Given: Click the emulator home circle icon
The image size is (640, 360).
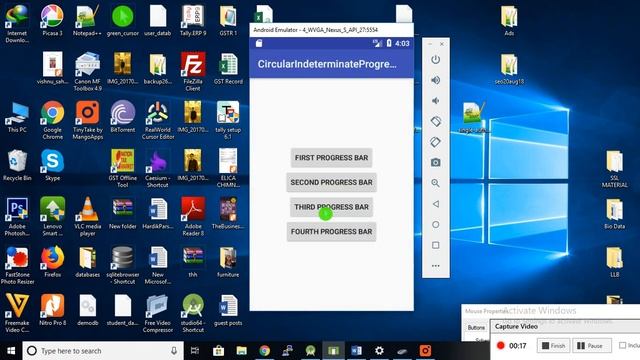Looking at the screenshot, I should (x=436, y=224).
